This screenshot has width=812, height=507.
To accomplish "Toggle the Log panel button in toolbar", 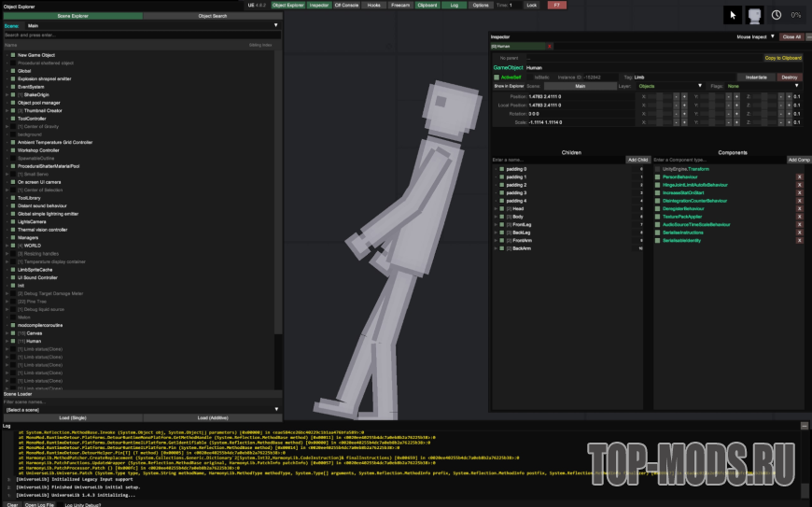I will pos(455,6).
